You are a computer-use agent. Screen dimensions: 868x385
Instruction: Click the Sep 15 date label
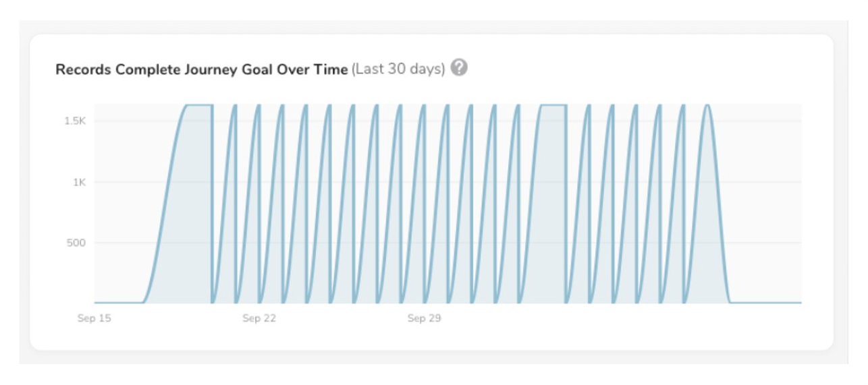point(94,318)
